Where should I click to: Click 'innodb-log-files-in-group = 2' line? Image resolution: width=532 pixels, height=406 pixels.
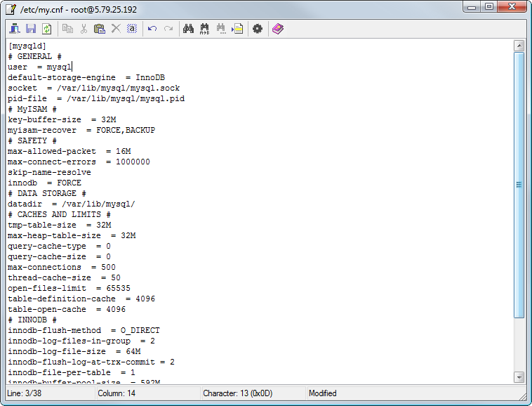click(81, 341)
